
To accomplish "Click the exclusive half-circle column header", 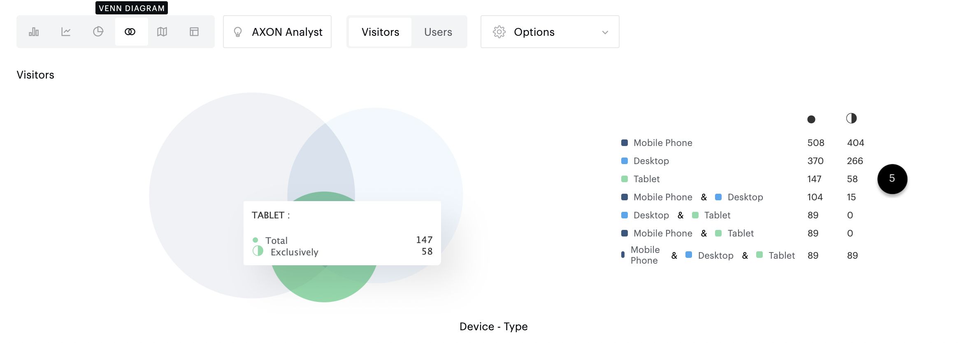I will click(851, 118).
